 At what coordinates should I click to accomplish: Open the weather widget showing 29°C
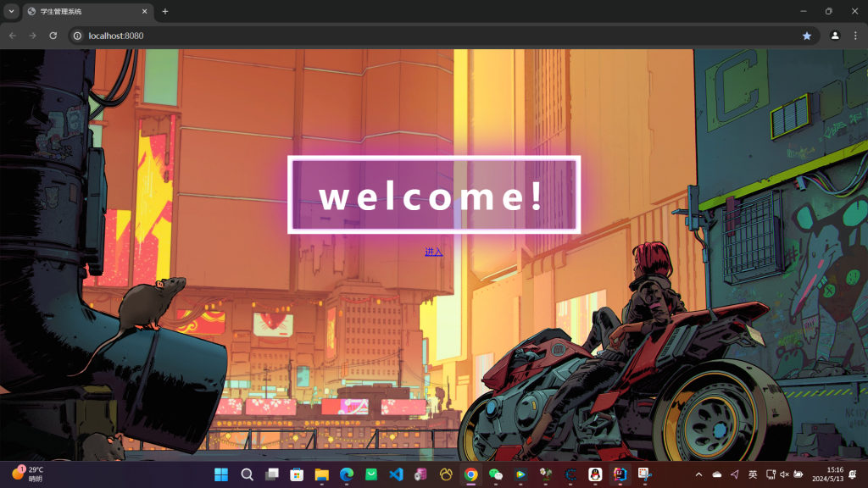(28, 474)
